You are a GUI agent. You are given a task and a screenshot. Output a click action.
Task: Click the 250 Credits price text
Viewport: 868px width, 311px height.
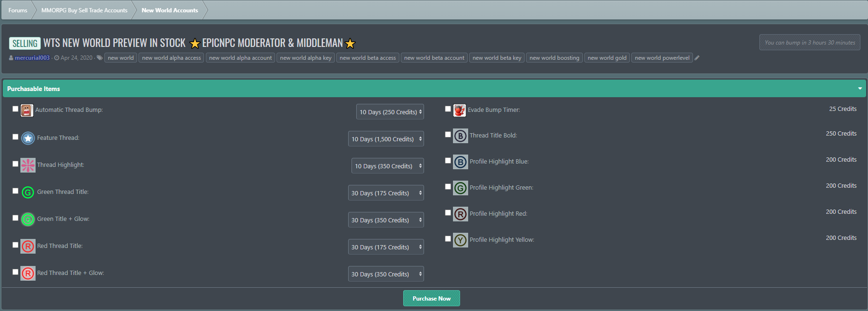[x=841, y=134]
